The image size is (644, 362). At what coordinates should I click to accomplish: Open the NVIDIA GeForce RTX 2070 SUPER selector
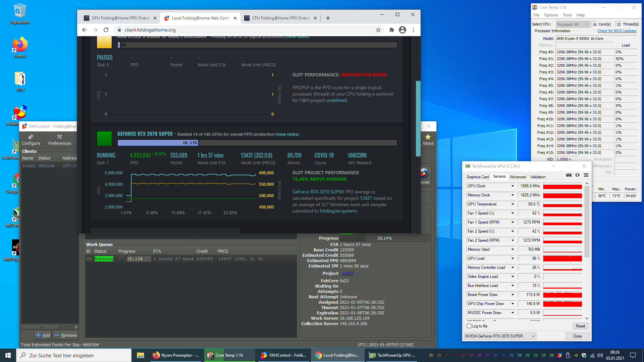tap(500, 336)
